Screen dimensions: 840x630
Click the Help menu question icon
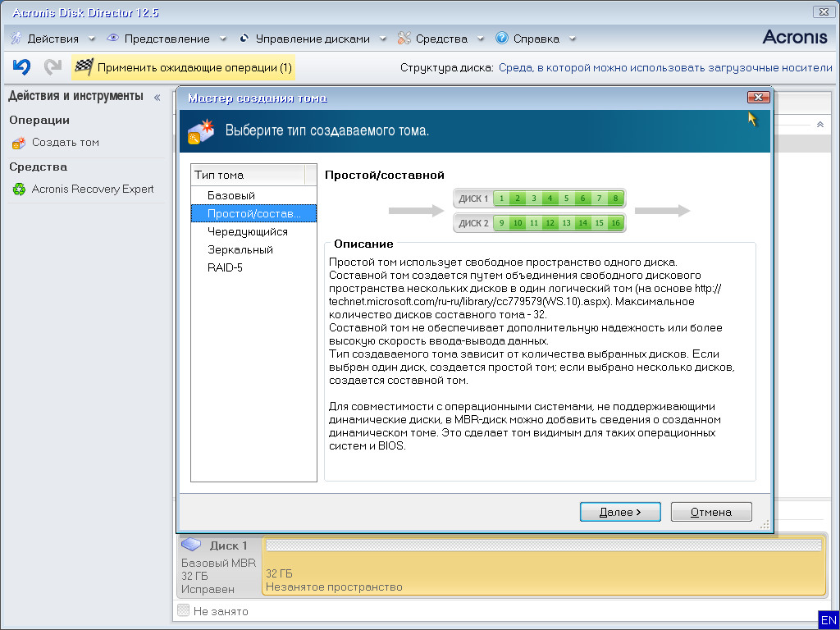[501, 39]
